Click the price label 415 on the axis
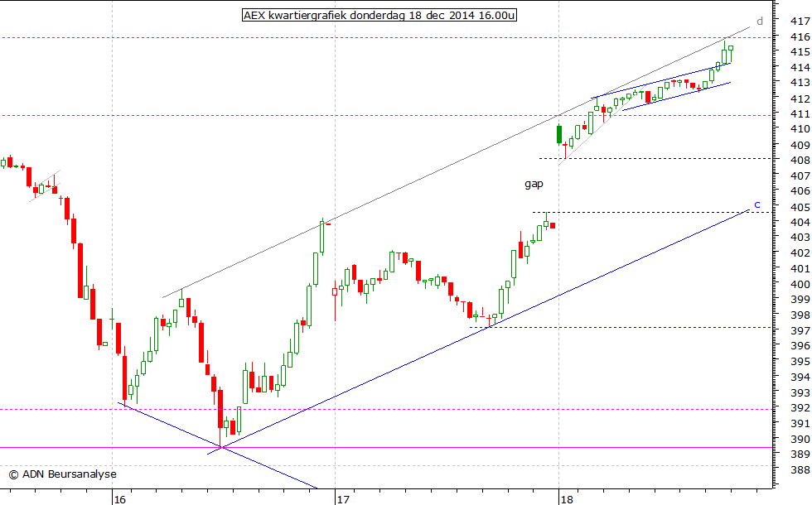The image size is (812, 505). point(800,51)
